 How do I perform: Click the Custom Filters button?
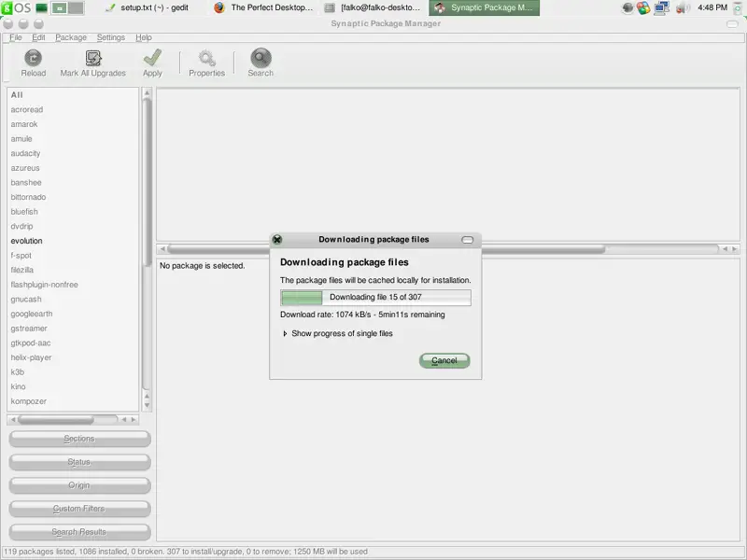(x=79, y=509)
